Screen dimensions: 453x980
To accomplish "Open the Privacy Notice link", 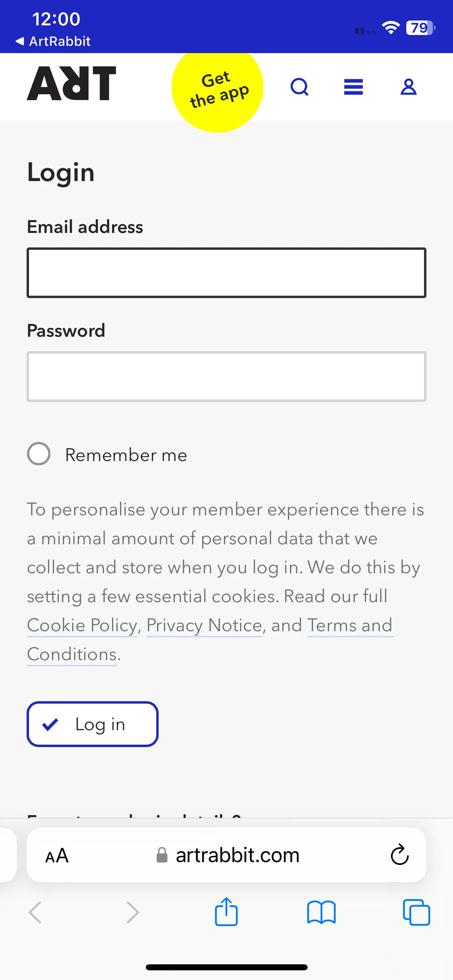I will 205,625.
